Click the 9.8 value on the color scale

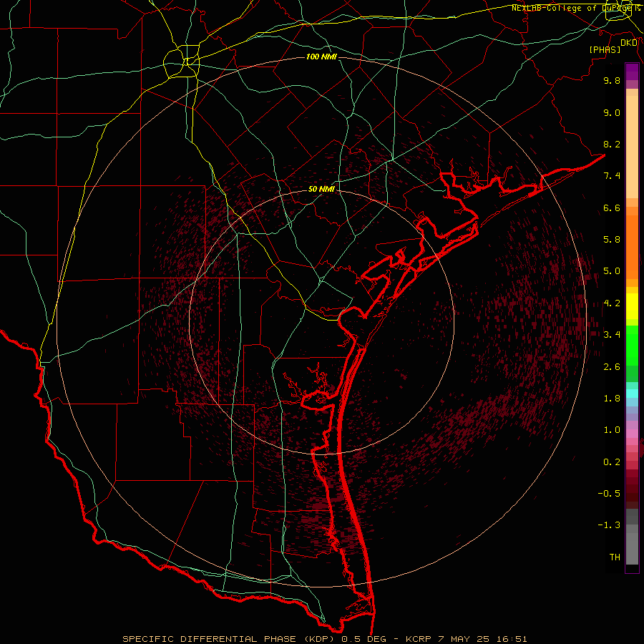612,80
